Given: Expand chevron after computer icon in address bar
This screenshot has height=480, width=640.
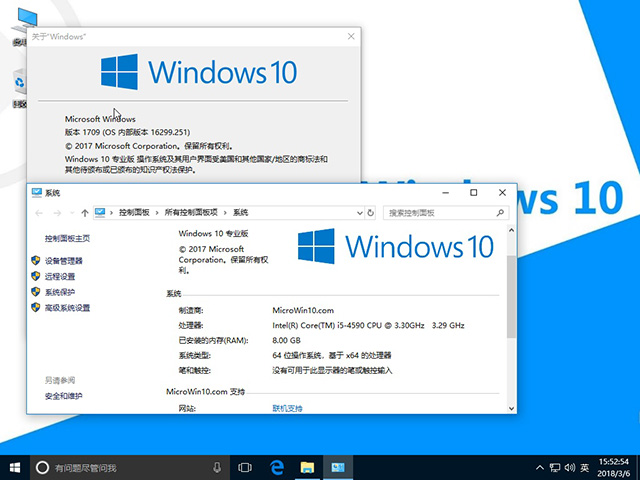Looking at the screenshot, I should pyautogui.click(x=111, y=213).
